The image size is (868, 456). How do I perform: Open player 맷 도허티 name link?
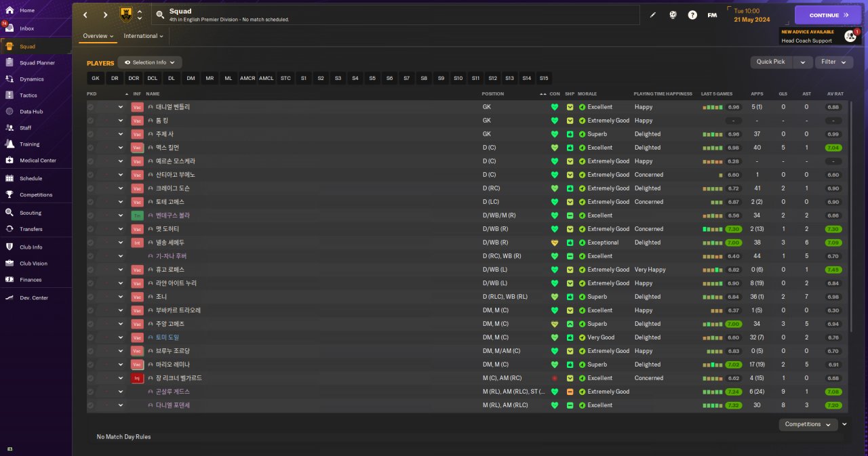pyautogui.click(x=167, y=229)
